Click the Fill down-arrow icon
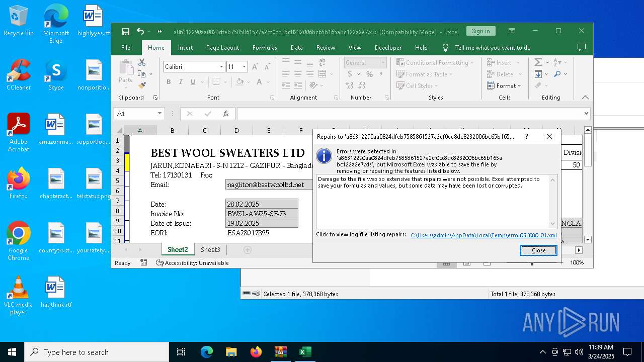This screenshot has width=644, height=362. click(538, 74)
